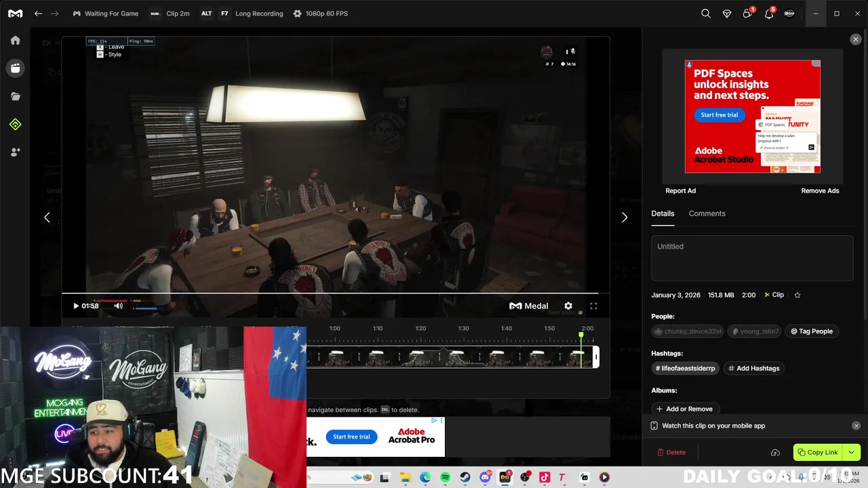Mute the player volume speaker icon

pyautogui.click(x=118, y=306)
